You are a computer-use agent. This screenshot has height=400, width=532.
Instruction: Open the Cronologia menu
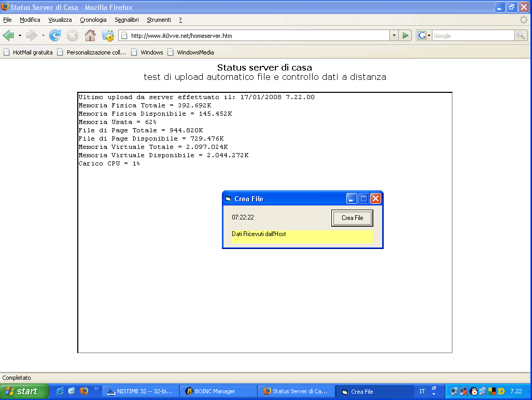[93, 20]
